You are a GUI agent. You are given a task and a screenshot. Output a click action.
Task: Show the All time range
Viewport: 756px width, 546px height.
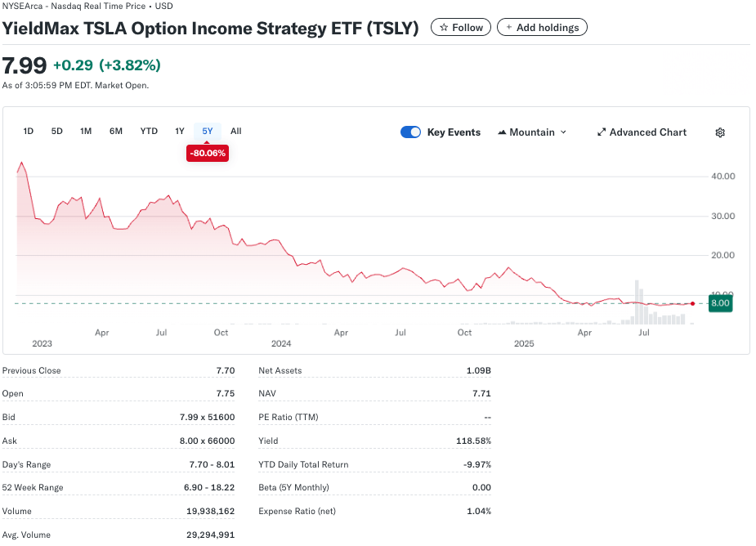pyautogui.click(x=236, y=132)
